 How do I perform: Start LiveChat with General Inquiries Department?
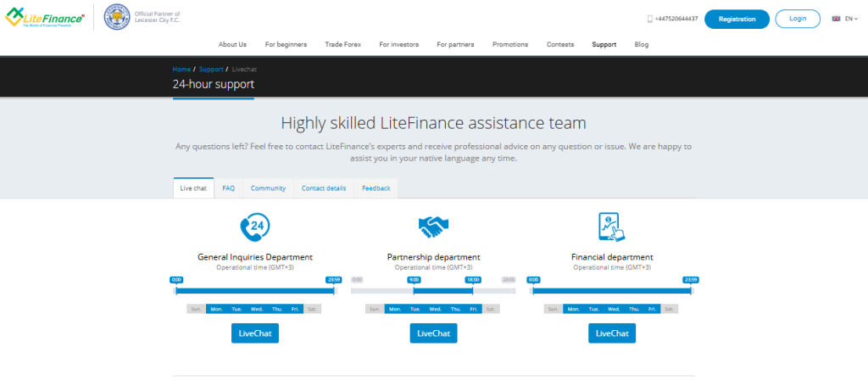click(255, 333)
